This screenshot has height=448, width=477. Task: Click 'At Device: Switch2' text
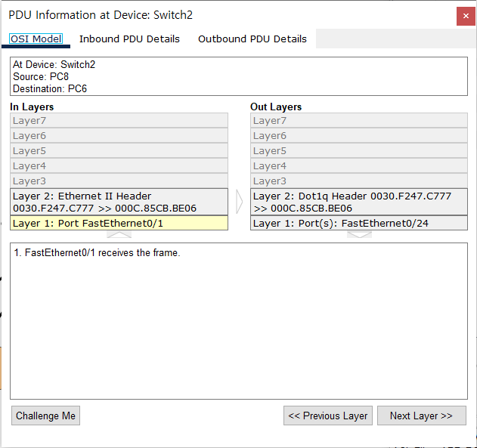pyautogui.click(x=54, y=64)
